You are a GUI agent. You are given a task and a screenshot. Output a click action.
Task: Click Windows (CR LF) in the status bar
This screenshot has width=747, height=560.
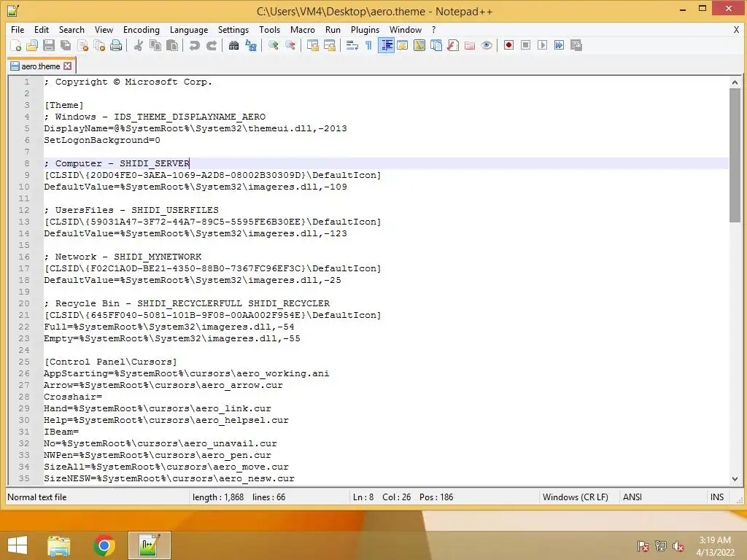tap(576, 497)
